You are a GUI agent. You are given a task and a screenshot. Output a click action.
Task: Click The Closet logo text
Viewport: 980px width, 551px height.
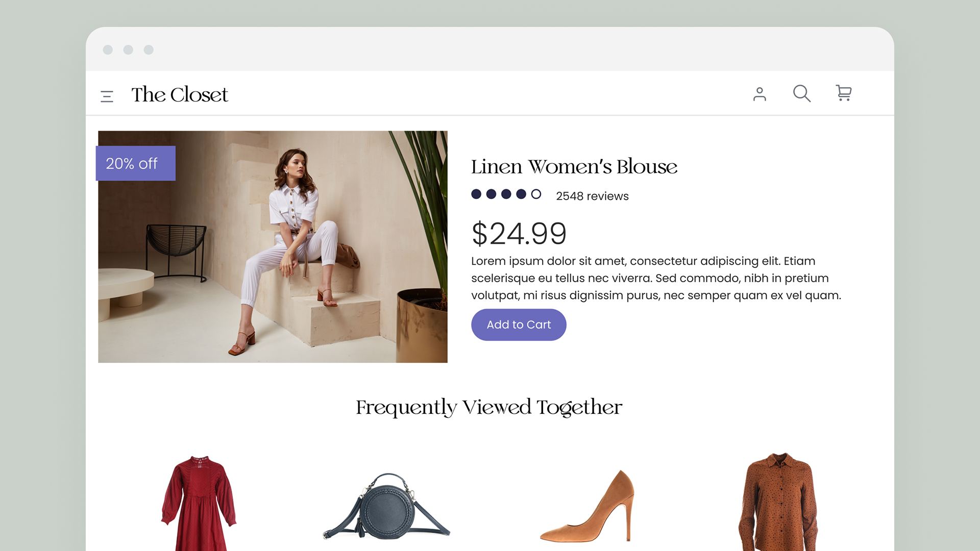[180, 95]
